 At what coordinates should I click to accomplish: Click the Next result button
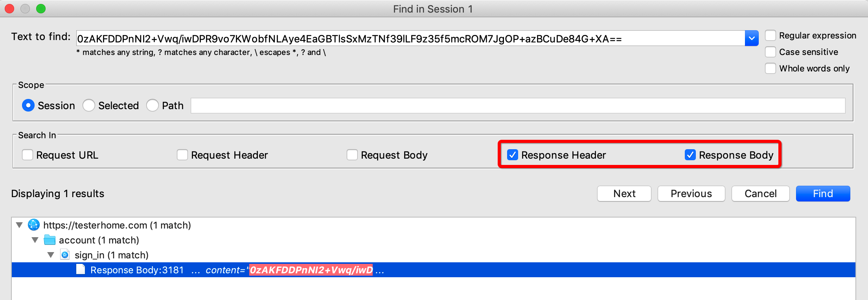(x=624, y=194)
